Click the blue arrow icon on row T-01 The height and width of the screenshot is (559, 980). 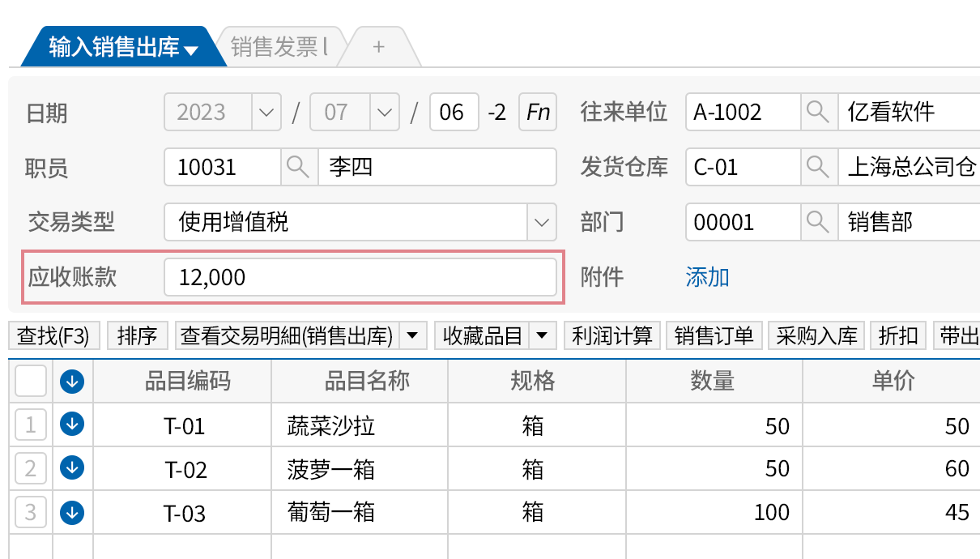(71, 425)
